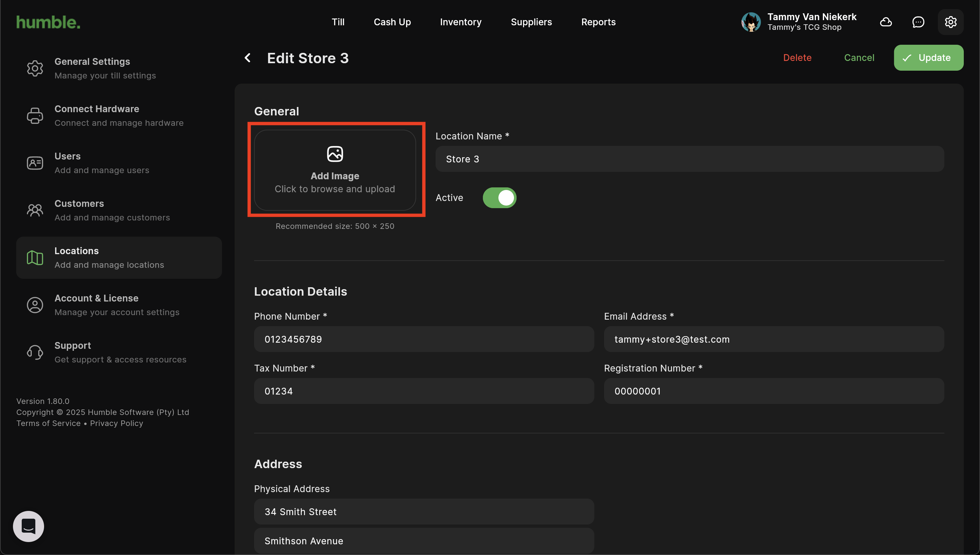Click the back arrow beside Edit Store 3
980x555 pixels.
pyautogui.click(x=248, y=58)
